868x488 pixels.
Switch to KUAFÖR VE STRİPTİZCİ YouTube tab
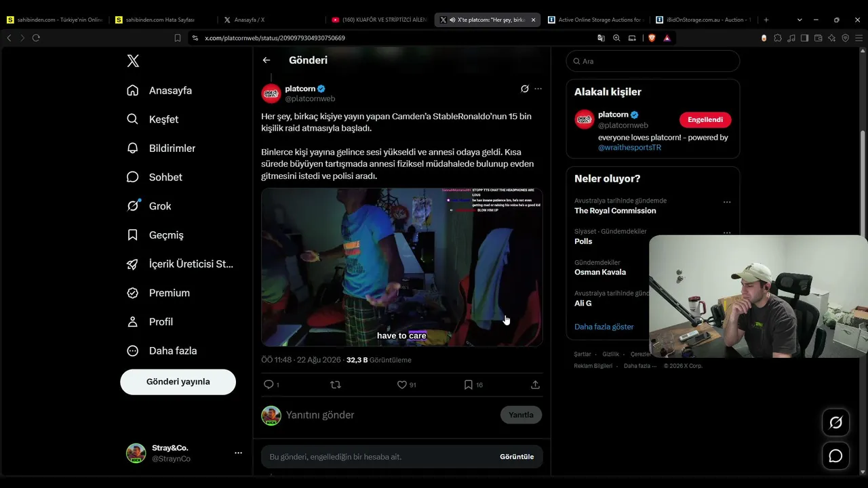pos(380,20)
